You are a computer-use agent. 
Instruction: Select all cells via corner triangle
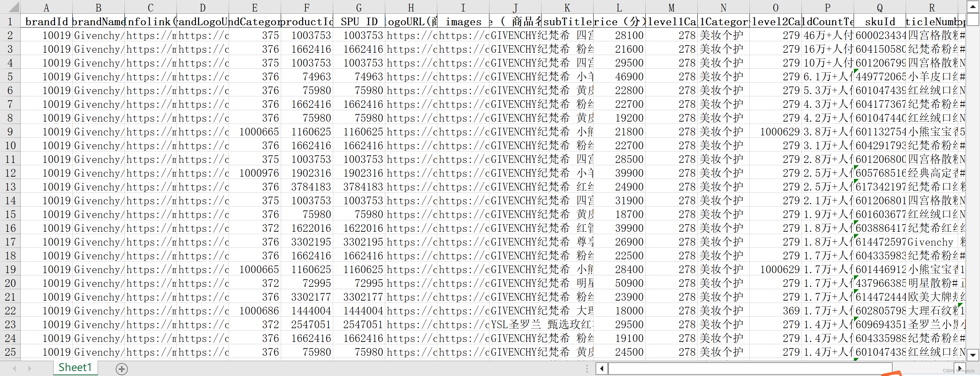point(10,7)
